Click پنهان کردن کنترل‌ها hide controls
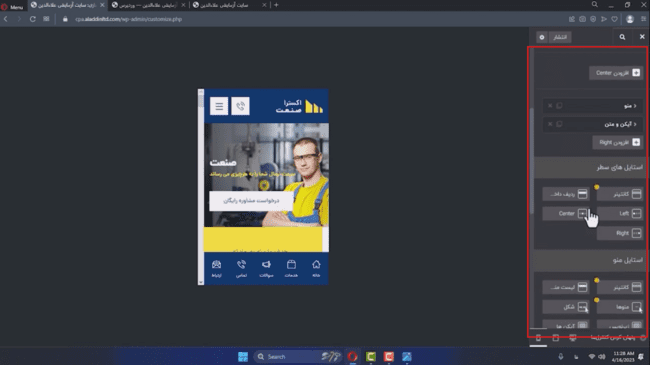 pos(618,338)
